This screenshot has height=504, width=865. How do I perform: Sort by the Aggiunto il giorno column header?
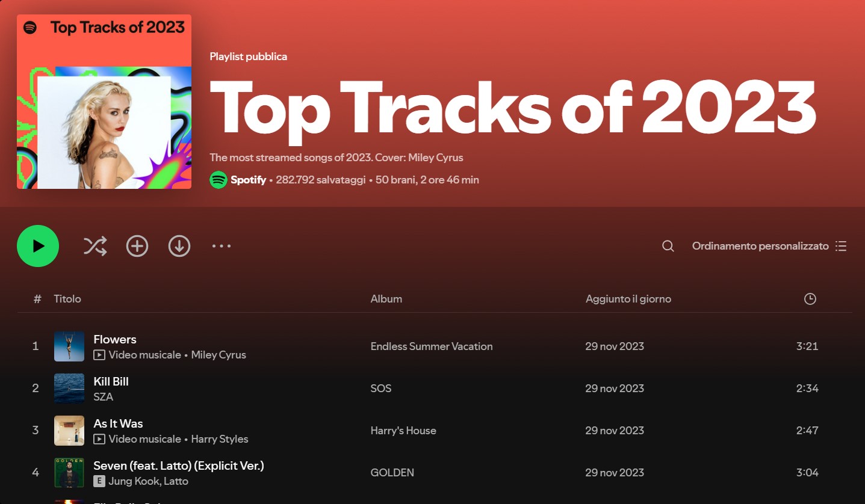pos(628,299)
